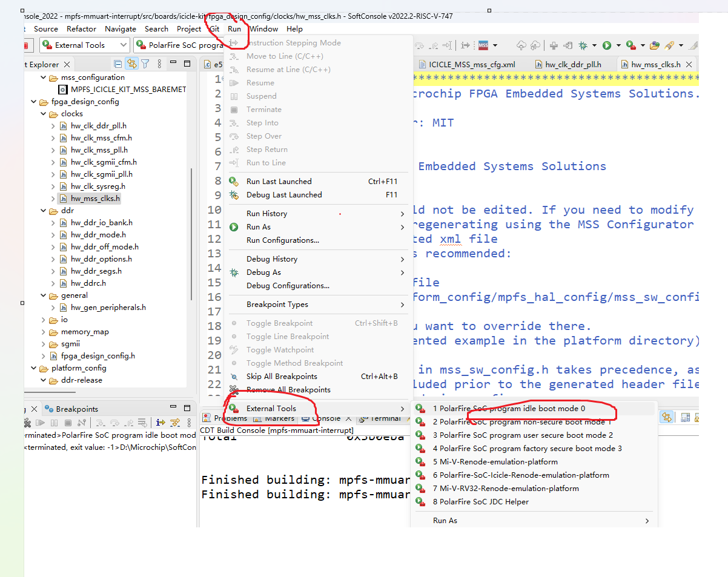Click Collapse All in Project Explorer
Image resolution: width=728 pixels, height=577 pixels.
[118, 64]
